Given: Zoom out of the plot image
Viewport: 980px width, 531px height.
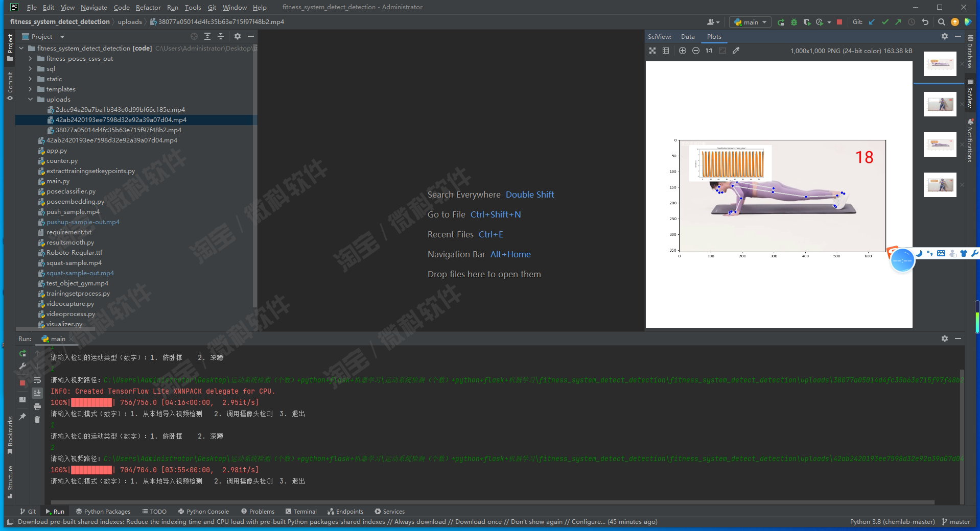Looking at the screenshot, I should 696,51.
